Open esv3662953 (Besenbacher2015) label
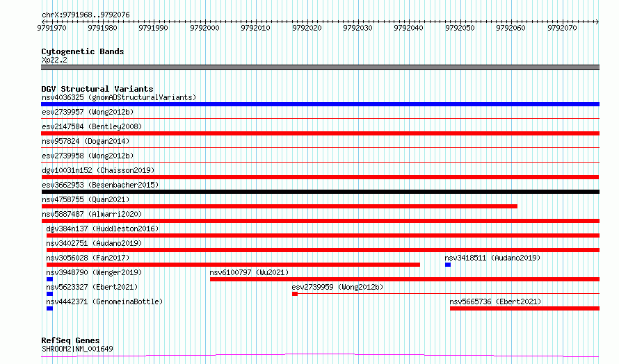This screenshot has width=619, height=364. point(100,185)
